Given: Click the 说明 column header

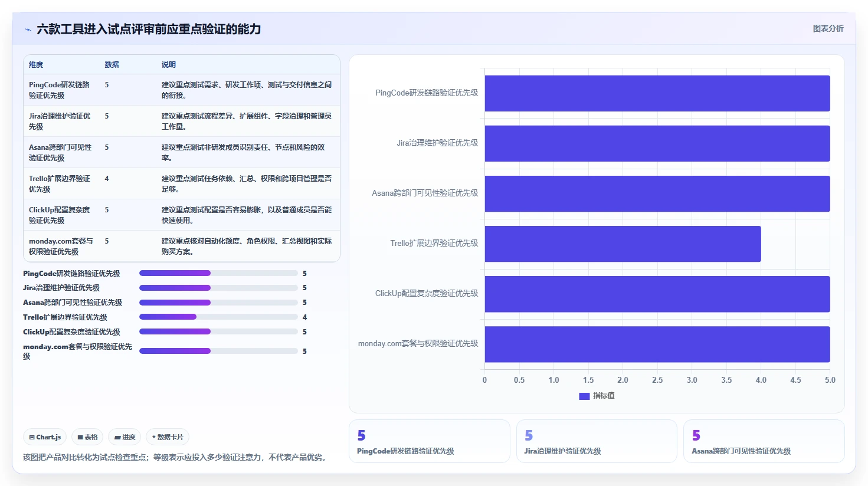Looking at the screenshot, I should tap(169, 65).
